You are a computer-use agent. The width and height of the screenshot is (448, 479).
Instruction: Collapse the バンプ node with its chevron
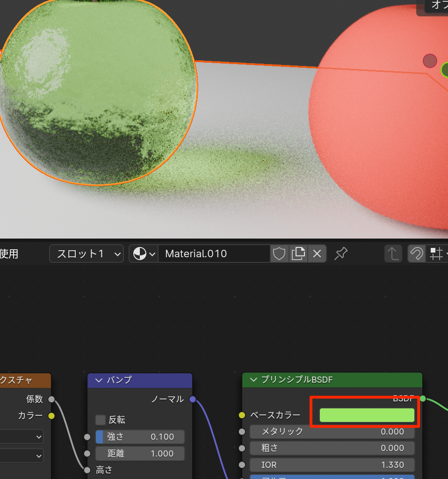point(99,380)
